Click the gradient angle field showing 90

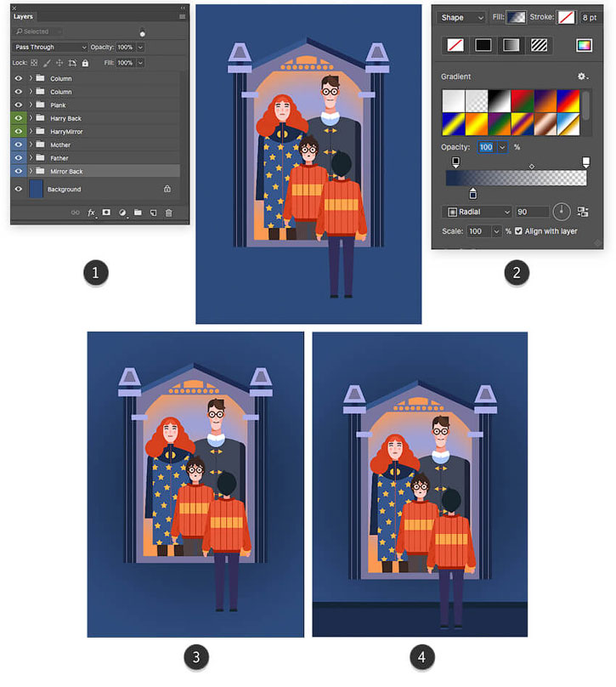pyautogui.click(x=532, y=212)
